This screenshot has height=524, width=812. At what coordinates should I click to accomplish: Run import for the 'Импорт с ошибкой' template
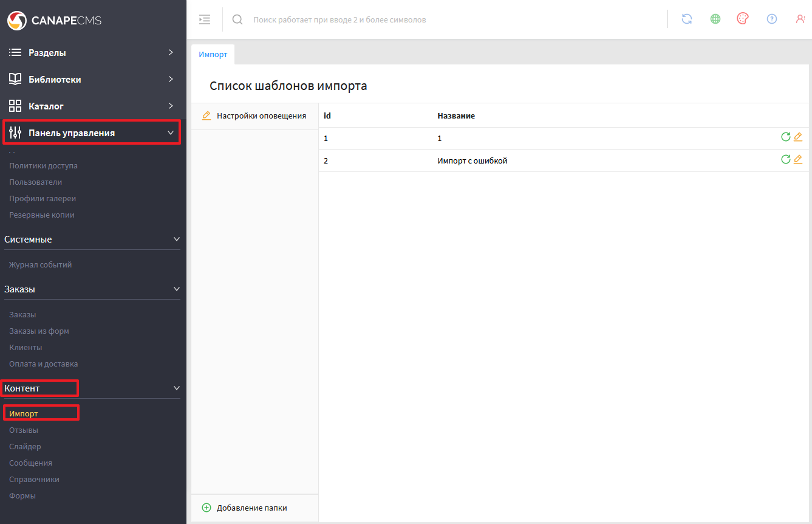pyautogui.click(x=785, y=159)
